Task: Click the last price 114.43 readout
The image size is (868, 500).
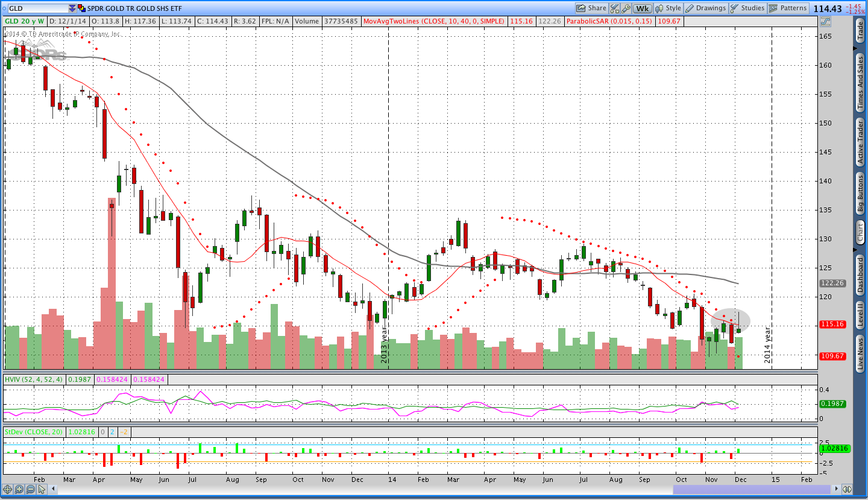Action: click(827, 8)
